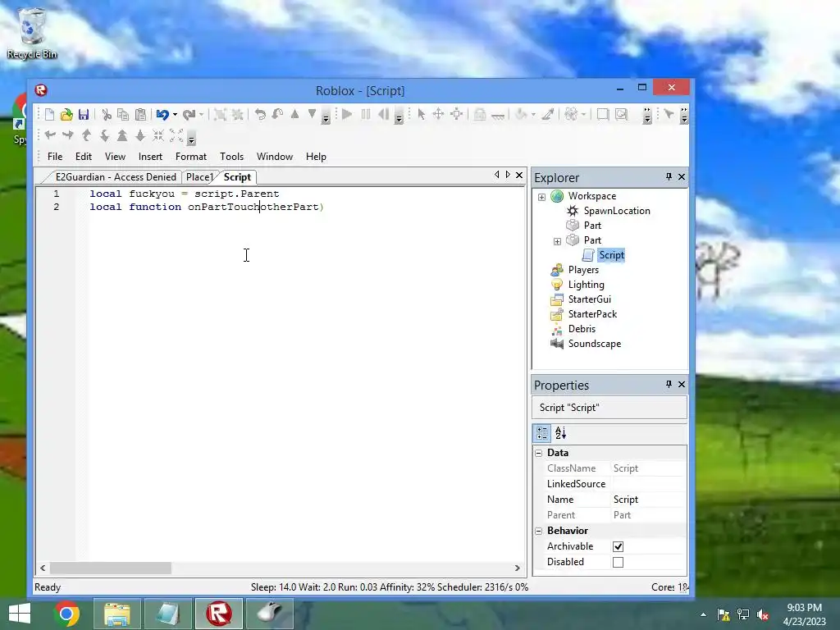
Task: Open the Format menu
Action: [190, 157]
